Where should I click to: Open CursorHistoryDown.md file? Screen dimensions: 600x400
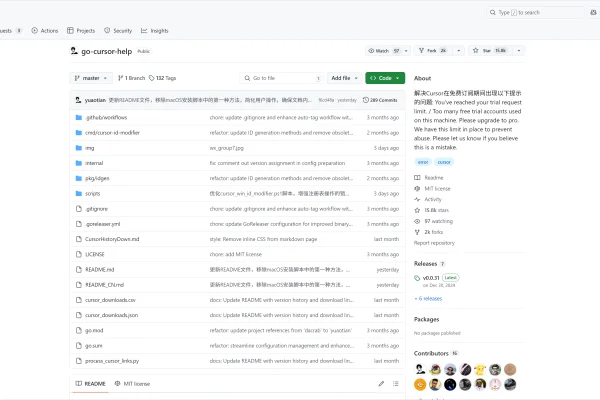(x=112, y=239)
